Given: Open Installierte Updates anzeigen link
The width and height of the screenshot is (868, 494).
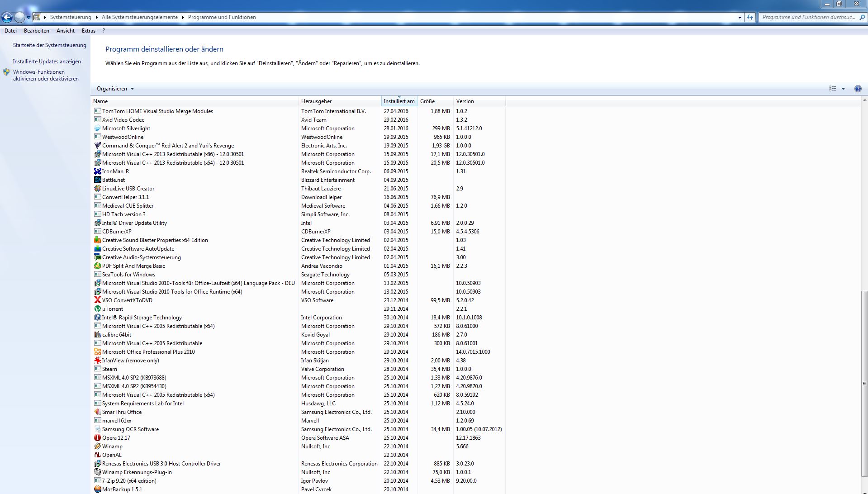Looking at the screenshot, I should point(47,62).
